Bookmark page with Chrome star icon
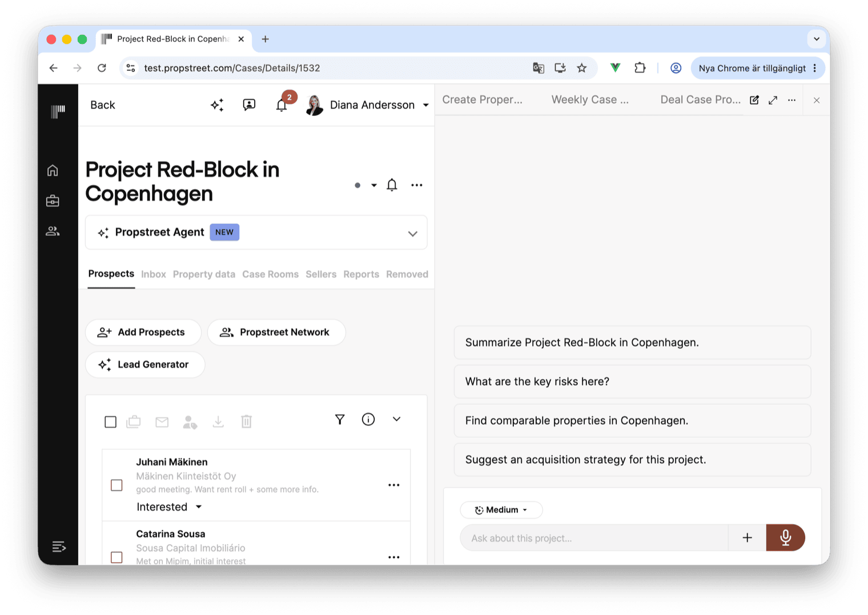 [x=582, y=68]
